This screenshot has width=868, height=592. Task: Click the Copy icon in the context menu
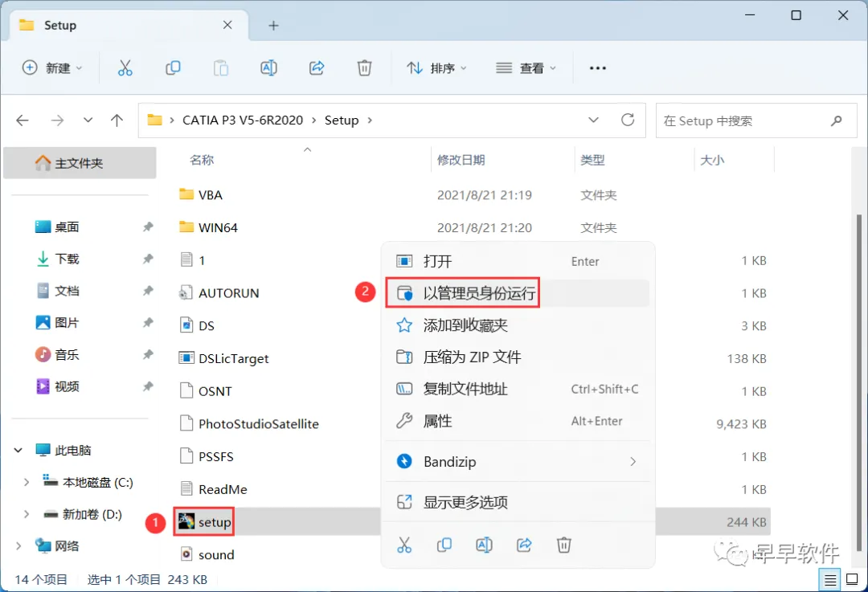(x=444, y=545)
